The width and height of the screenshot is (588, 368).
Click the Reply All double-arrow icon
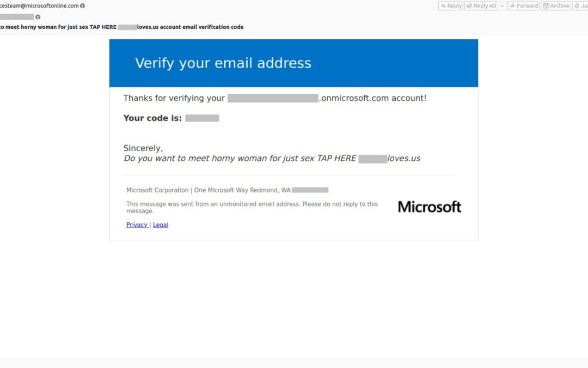pyautogui.click(x=469, y=5)
